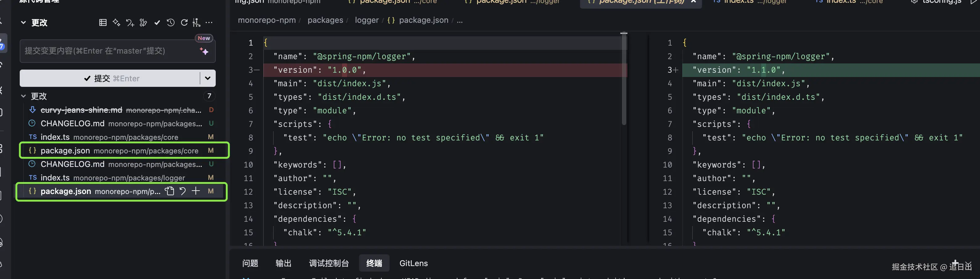Screen dimensions: 980x279
Task: Switch to the 终端 panel tab
Action: click(x=374, y=263)
